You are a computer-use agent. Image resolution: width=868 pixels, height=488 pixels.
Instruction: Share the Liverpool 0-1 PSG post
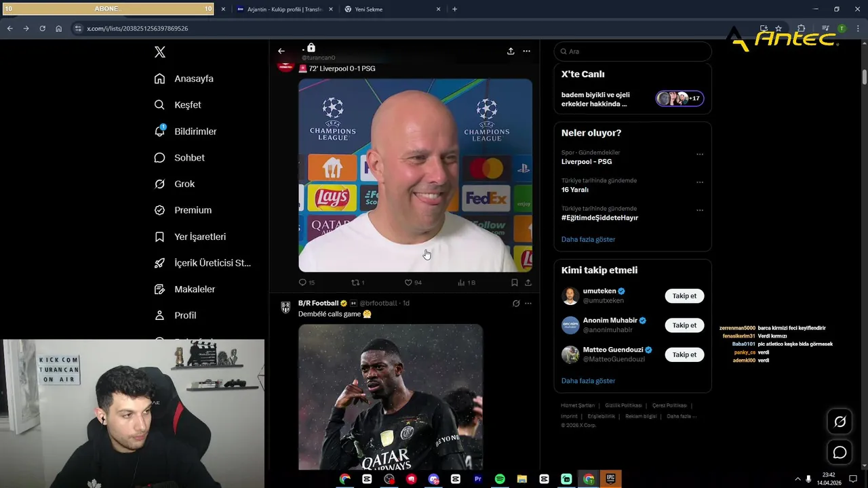coord(528,283)
